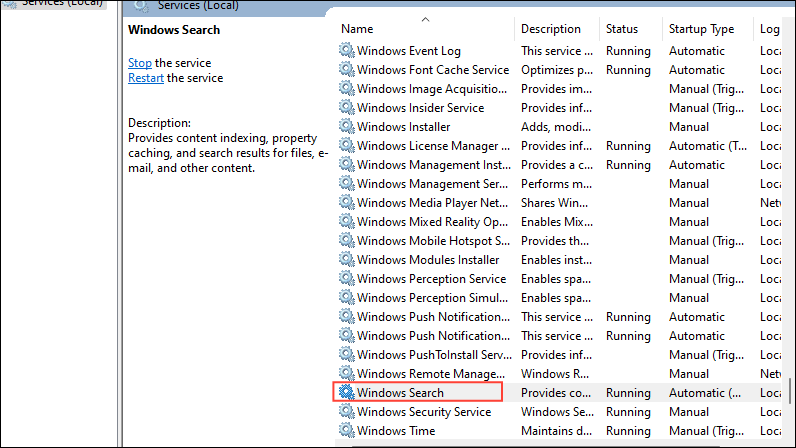Click the Windows PushToInstall Service gear icon
The width and height of the screenshot is (796, 448).
tap(347, 354)
